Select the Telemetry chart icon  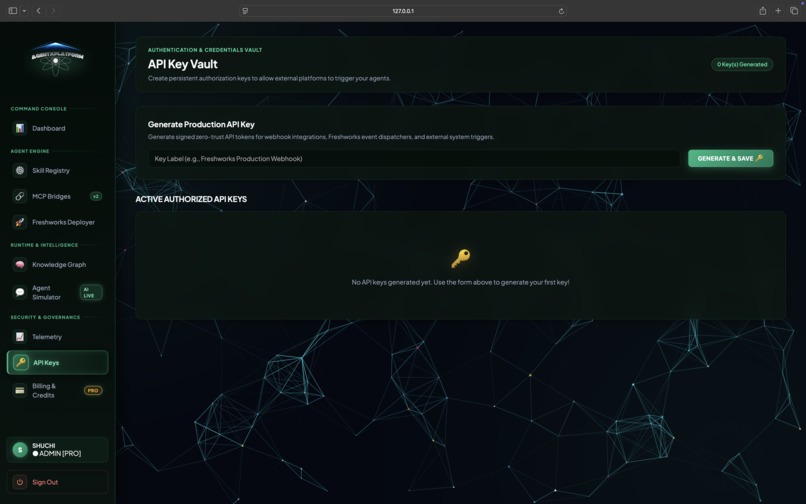click(x=20, y=337)
